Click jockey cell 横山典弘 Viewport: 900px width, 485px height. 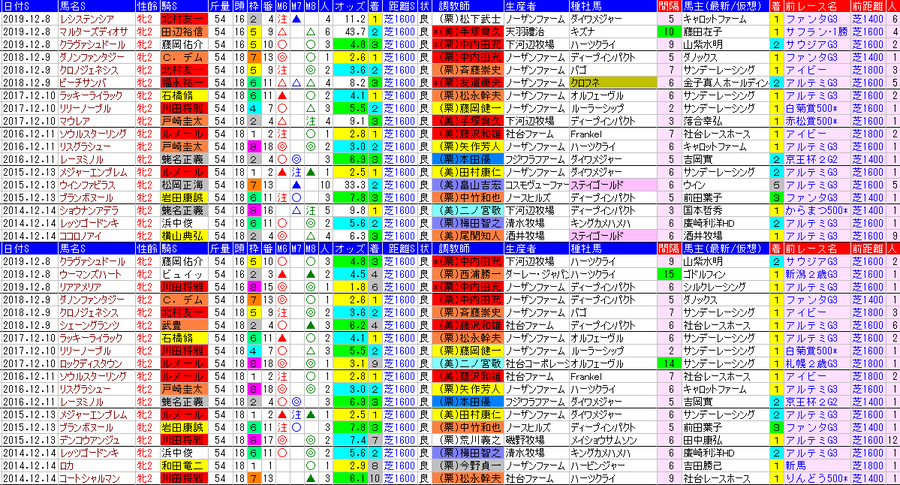(x=183, y=236)
